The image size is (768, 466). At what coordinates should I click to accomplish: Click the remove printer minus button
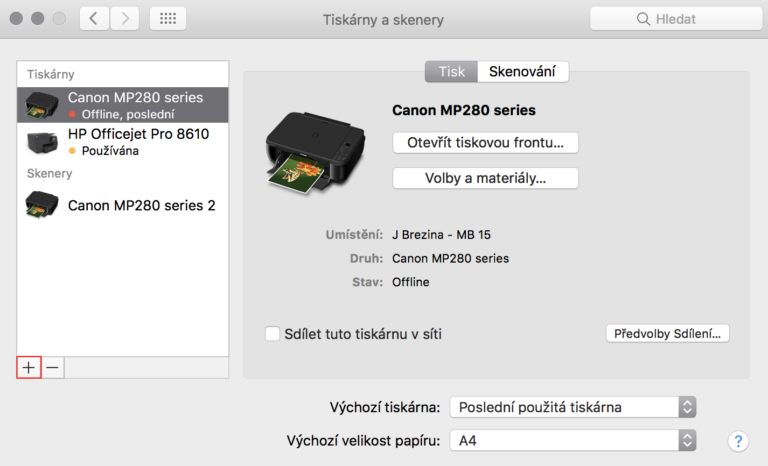[53, 368]
